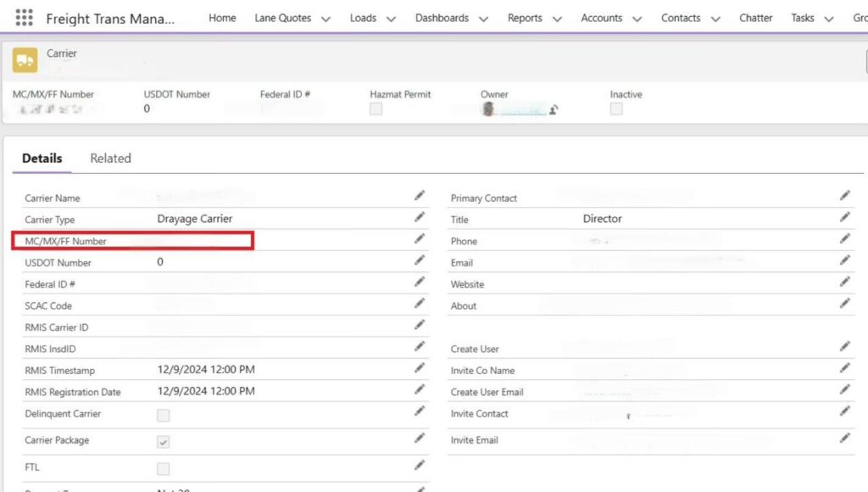
Task: Click RMIS Timestamp value 12/9/2024 12:00 PM
Action: click(x=206, y=369)
